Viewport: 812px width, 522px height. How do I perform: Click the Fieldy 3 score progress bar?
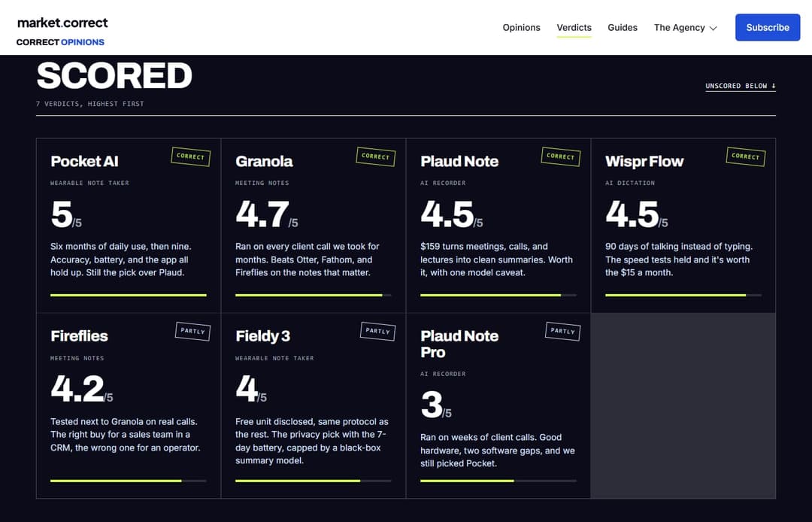pyautogui.click(x=314, y=481)
